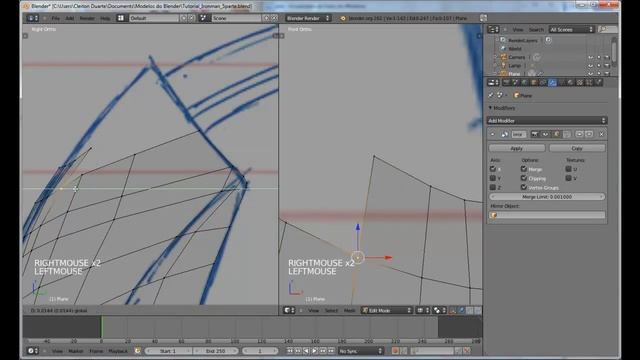Click the Apply modifier button
640x360 pixels.
(517, 148)
